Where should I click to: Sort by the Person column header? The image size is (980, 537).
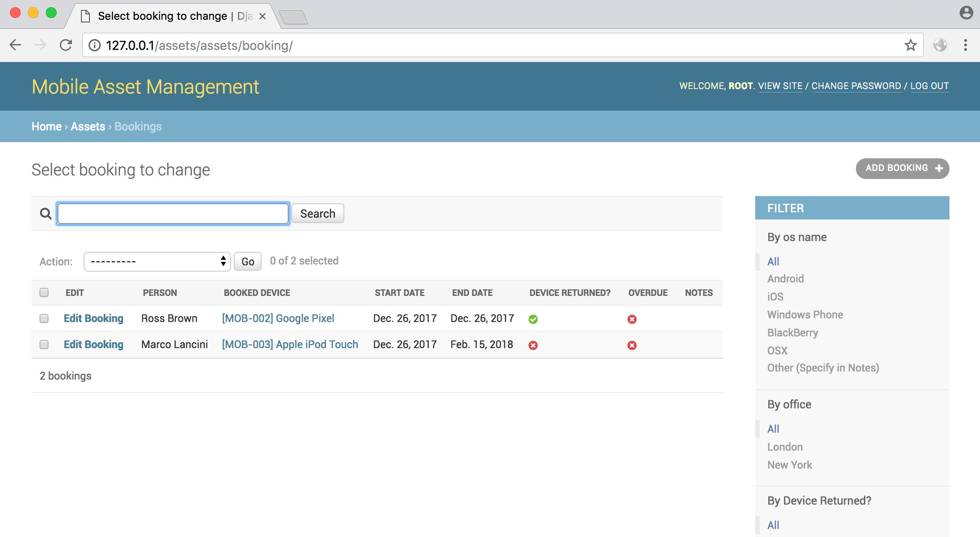(x=160, y=293)
